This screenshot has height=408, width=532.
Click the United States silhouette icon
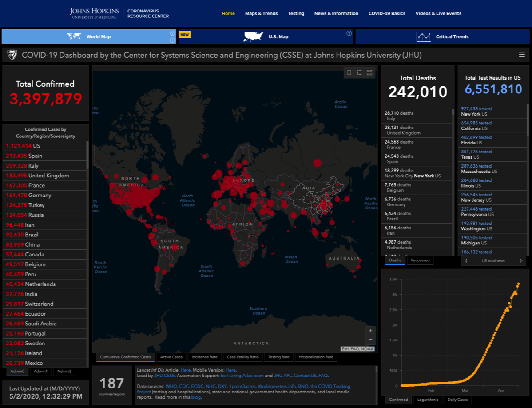click(254, 36)
